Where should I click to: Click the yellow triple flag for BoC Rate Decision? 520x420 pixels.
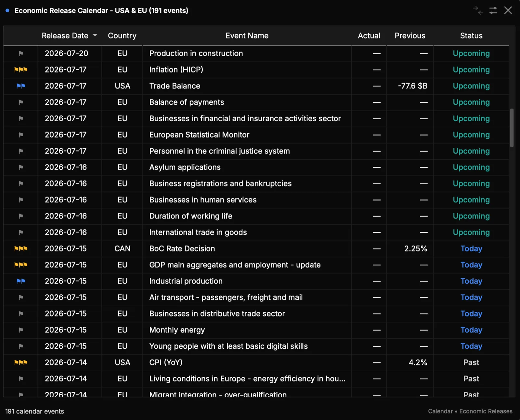tap(21, 249)
